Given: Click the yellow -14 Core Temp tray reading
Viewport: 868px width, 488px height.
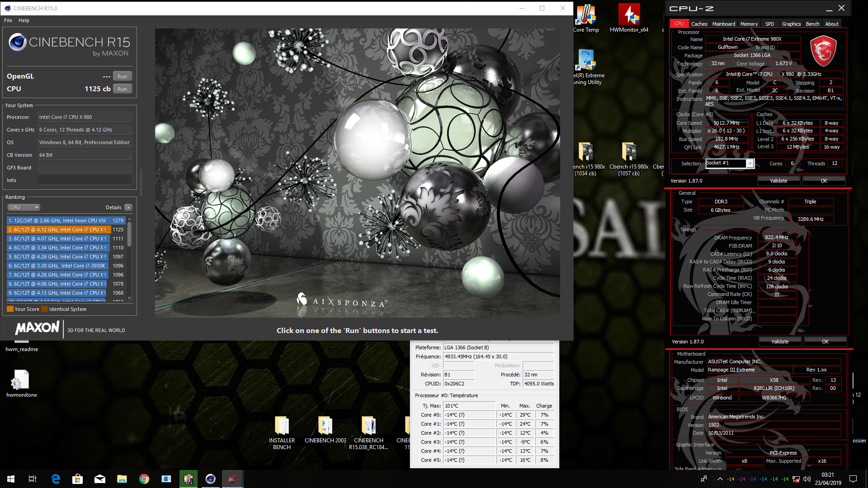Looking at the screenshot, I should [x=731, y=479].
